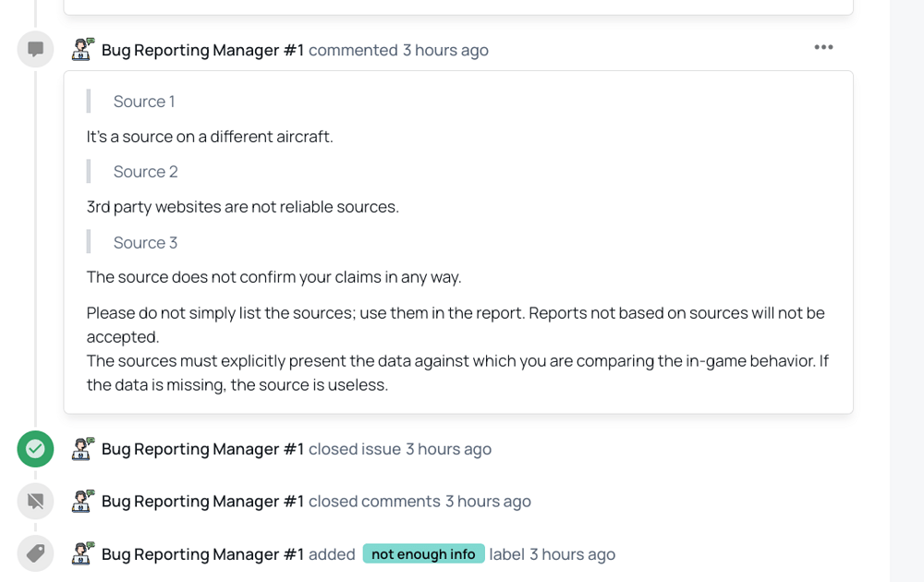This screenshot has width=924, height=582.
Task: Open Bug Reporting Manager #1 on closed comments row
Action: click(x=202, y=502)
